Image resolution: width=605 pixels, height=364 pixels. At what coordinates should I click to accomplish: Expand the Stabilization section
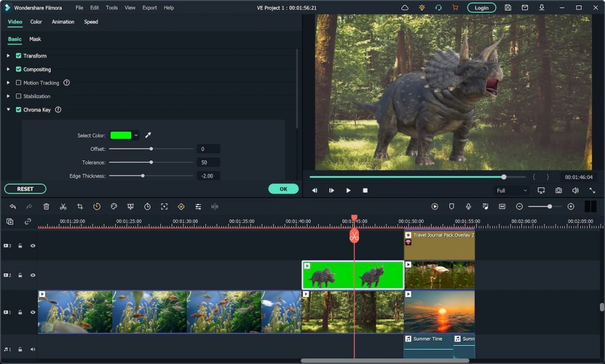[x=7, y=96]
